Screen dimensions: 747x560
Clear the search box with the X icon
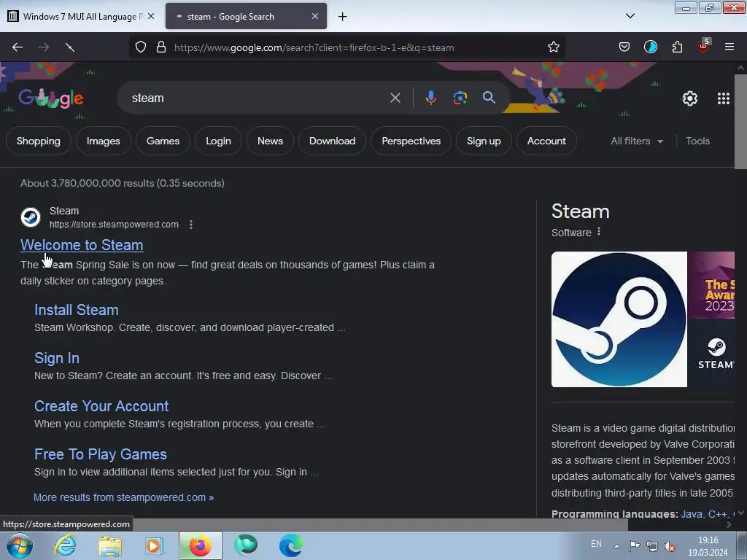(395, 98)
